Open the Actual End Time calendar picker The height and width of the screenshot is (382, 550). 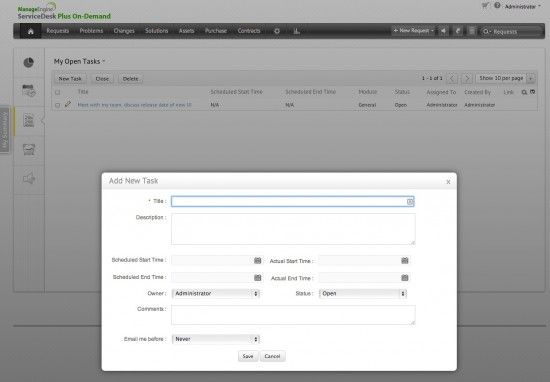[405, 277]
